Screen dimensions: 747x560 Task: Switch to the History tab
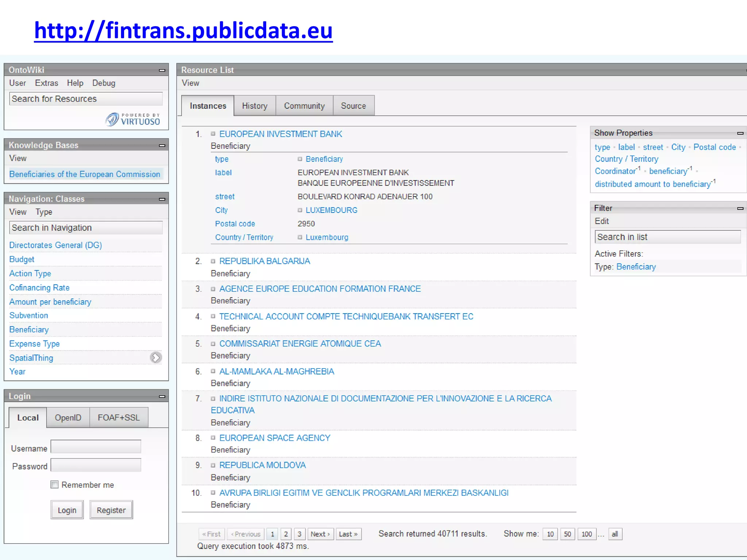[x=255, y=106]
